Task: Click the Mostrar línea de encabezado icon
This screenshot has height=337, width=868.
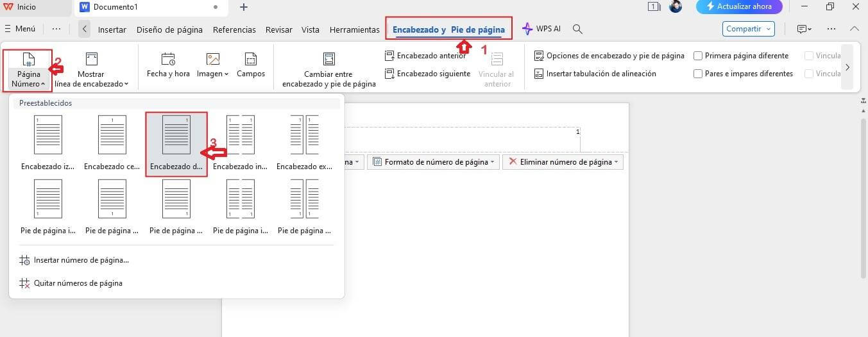Action: [92, 60]
